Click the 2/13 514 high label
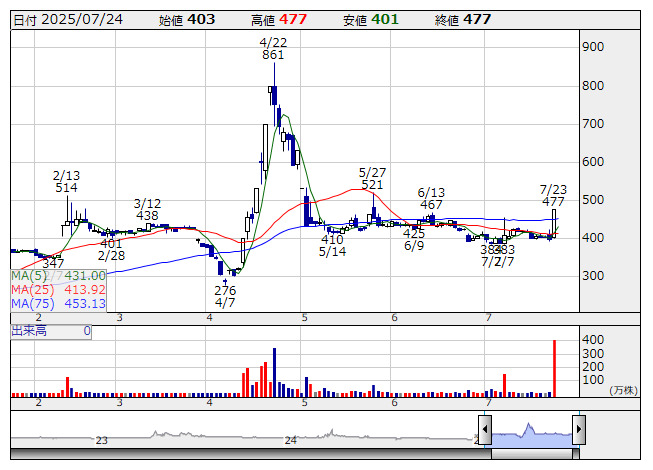Image resolution: width=653 pixels, height=470 pixels. click(x=66, y=182)
